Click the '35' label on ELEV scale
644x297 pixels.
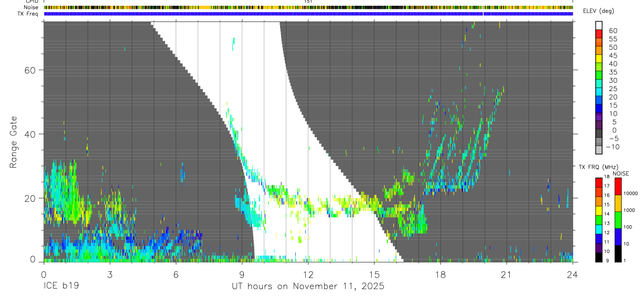(613, 72)
